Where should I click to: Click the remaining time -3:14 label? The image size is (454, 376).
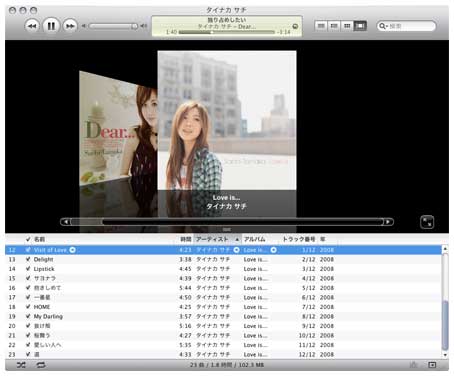[x=284, y=32]
